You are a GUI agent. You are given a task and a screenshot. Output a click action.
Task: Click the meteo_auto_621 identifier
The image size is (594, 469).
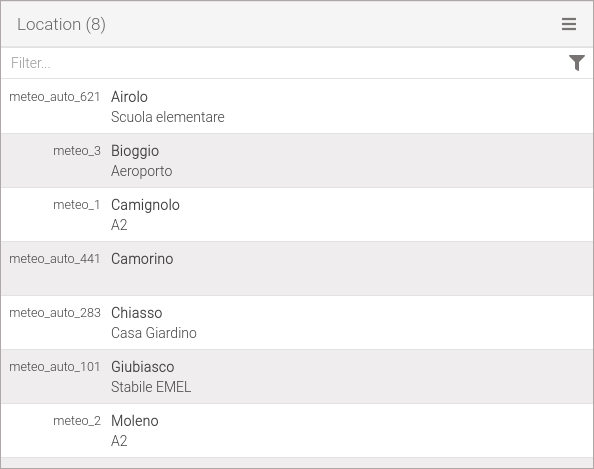tap(55, 97)
